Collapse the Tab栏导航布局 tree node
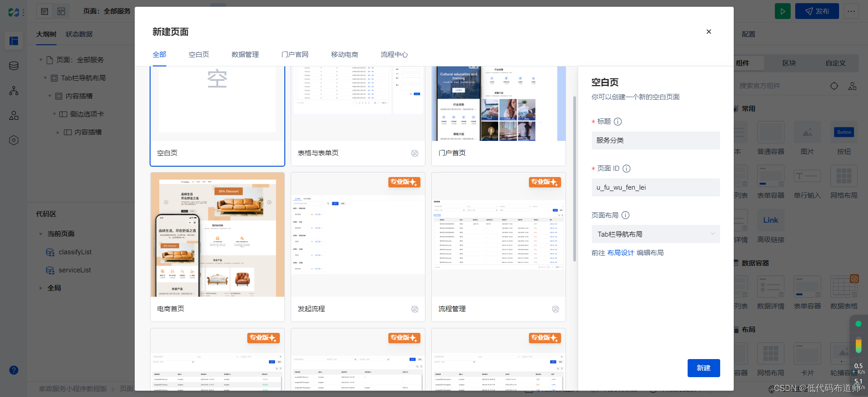 45,78
